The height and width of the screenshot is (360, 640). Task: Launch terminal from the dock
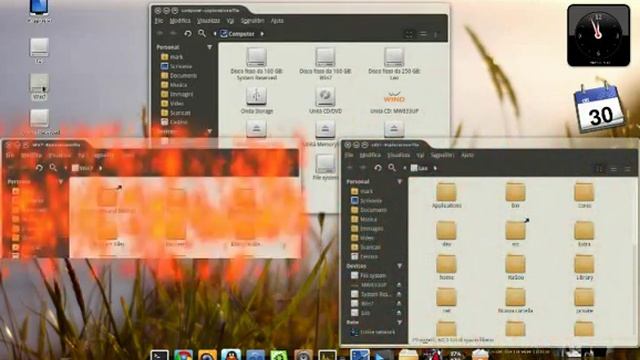click(x=160, y=355)
